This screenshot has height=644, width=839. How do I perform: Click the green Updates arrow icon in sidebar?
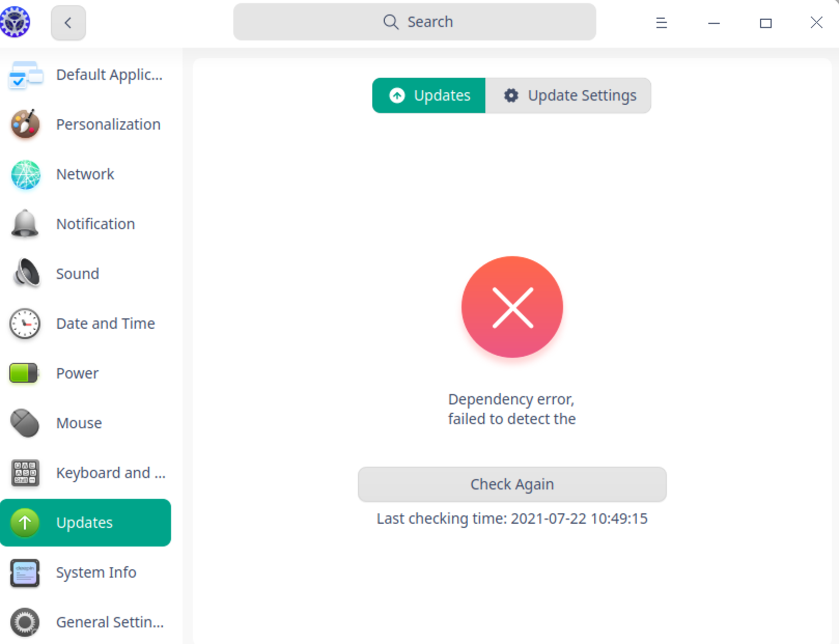(x=25, y=523)
